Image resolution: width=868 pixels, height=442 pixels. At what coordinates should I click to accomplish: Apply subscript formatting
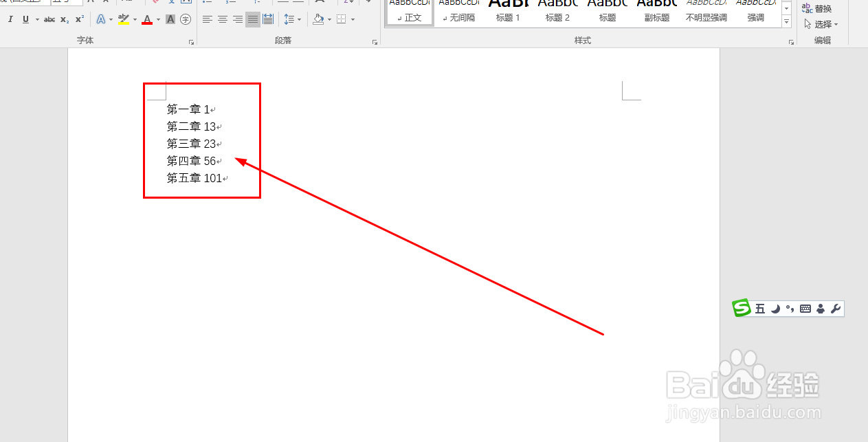65,19
